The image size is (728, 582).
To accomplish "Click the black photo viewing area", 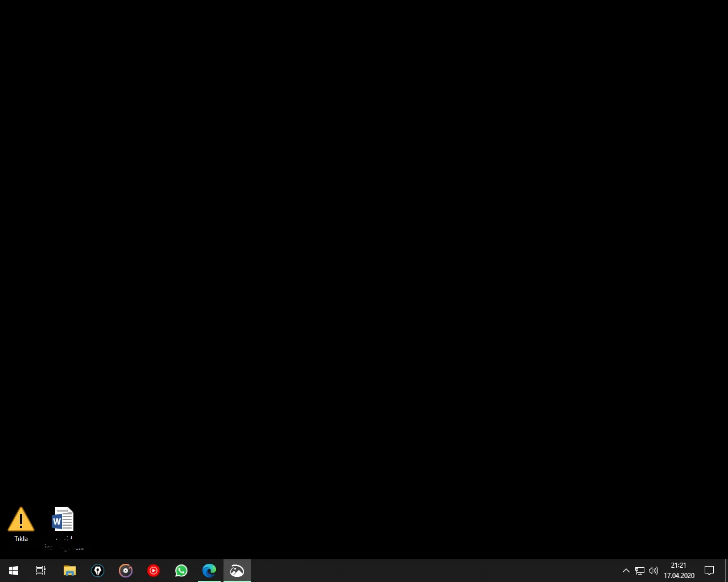I will [x=364, y=273].
